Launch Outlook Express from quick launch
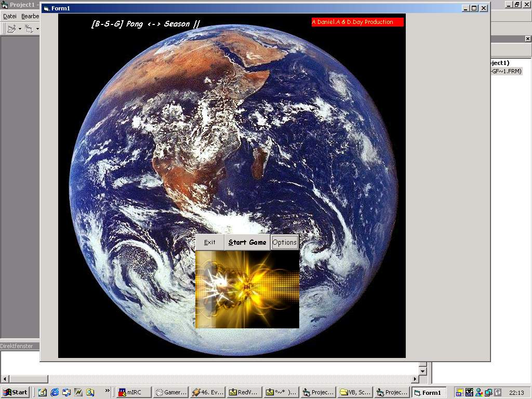Screen dimensions: 532x399 tap(66, 392)
